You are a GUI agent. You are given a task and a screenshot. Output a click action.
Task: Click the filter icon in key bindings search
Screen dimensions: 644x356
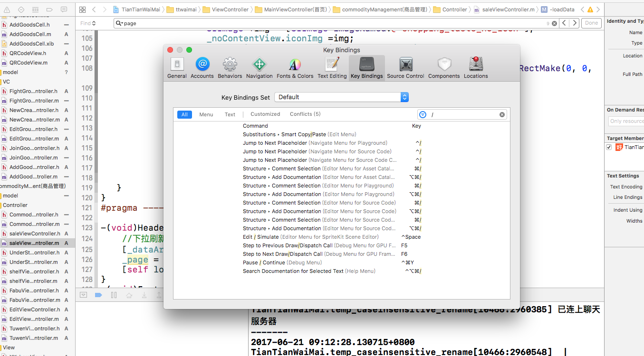[423, 114]
